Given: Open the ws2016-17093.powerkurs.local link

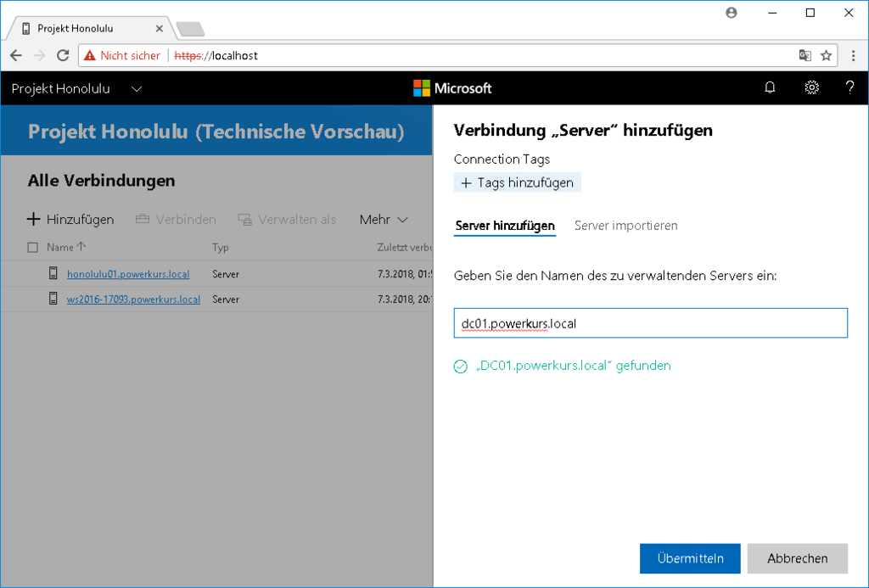Looking at the screenshot, I should (x=133, y=300).
